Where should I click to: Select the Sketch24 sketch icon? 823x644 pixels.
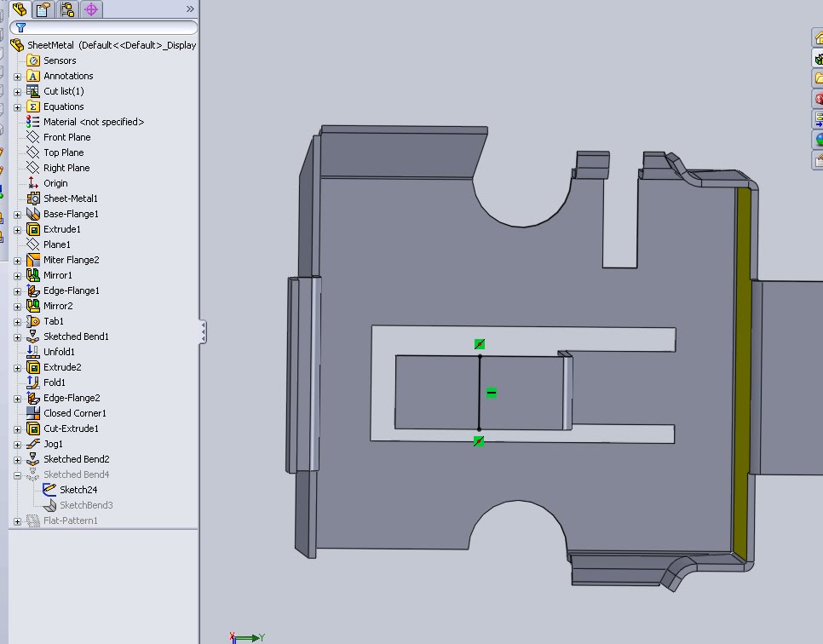pos(49,490)
